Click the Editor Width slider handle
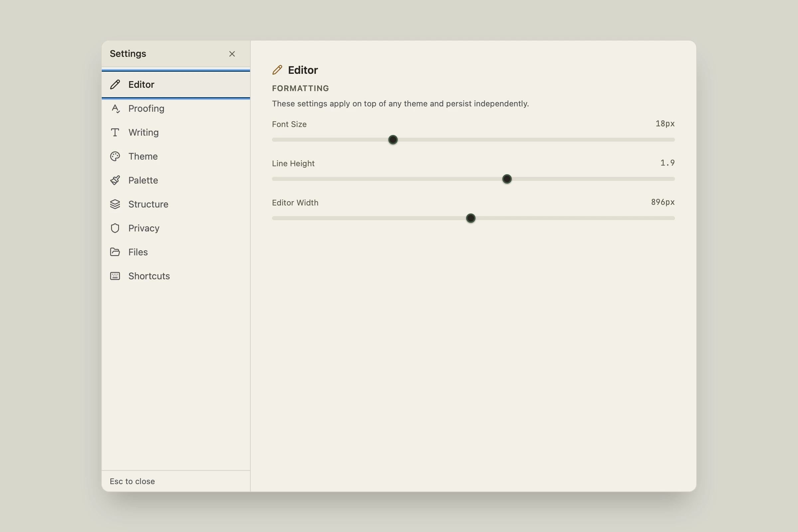The height and width of the screenshot is (532, 798). click(470, 218)
